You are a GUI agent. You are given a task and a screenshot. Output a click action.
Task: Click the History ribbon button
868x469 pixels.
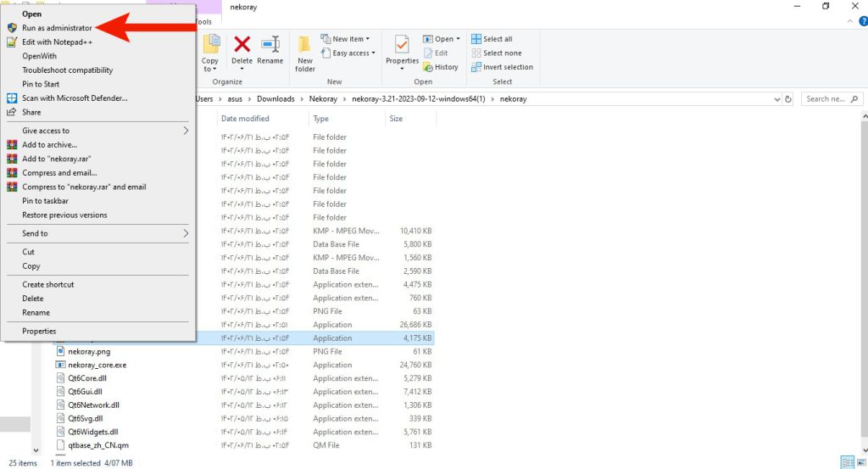(441, 67)
